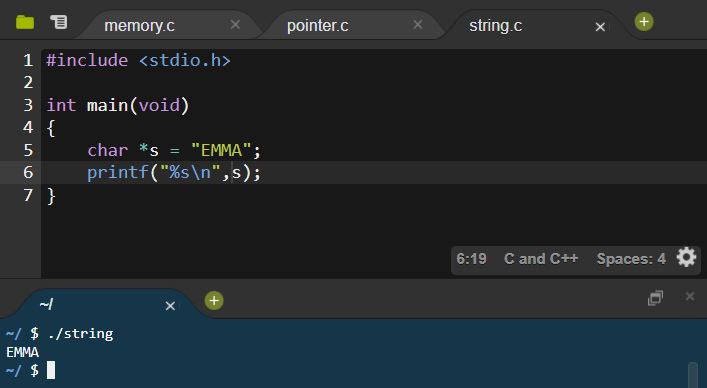Close the terminal panel
Image resolution: width=707 pixels, height=388 pixels.
point(690,296)
